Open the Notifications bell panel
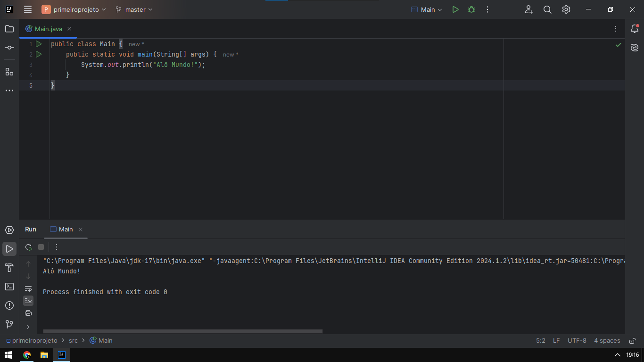The height and width of the screenshot is (362, 644). coord(635,29)
